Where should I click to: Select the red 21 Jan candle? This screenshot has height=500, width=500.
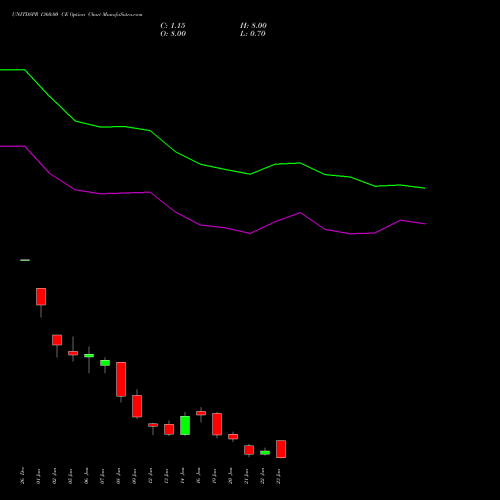249,450
